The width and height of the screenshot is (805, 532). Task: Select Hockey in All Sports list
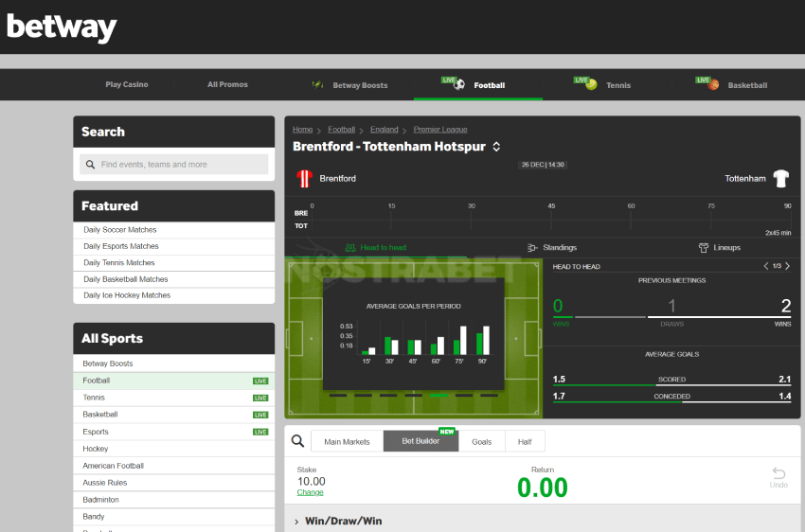point(174,449)
